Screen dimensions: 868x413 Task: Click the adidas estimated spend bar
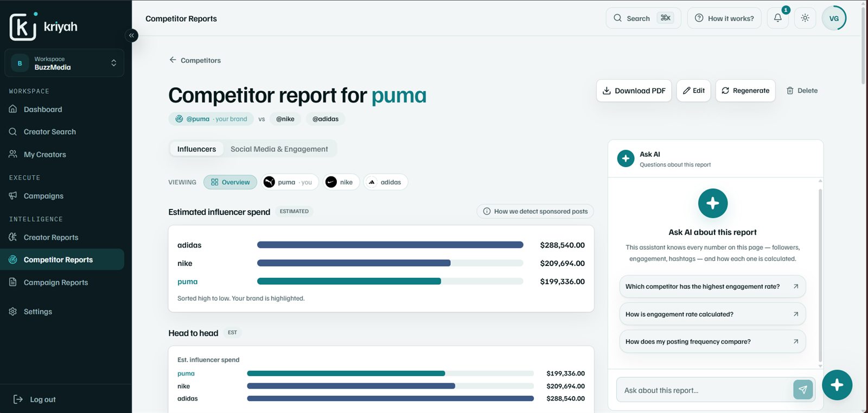point(390,245)
